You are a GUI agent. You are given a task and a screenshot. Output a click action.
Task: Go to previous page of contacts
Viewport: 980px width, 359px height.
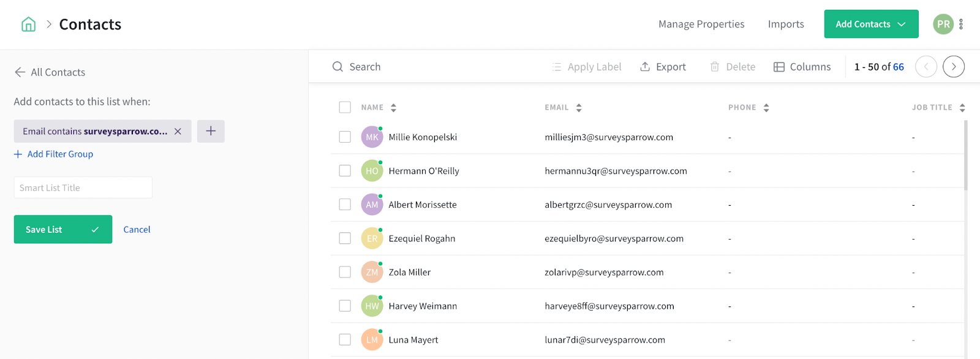point(926,67)
